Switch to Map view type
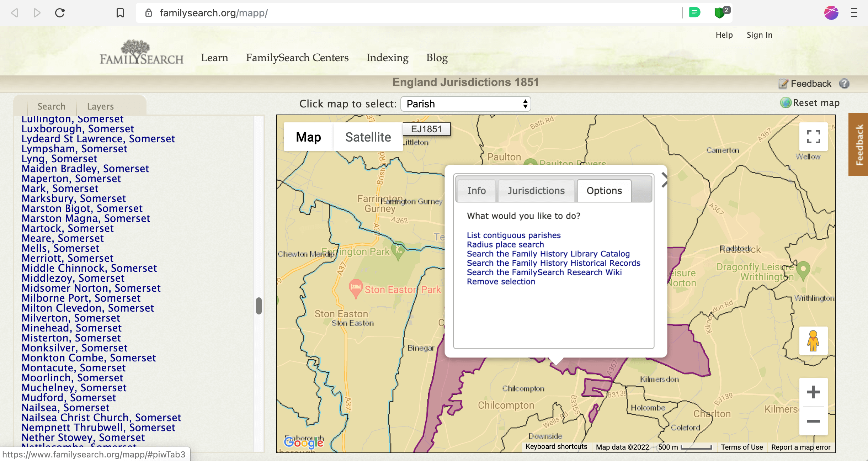868x461 pixels. [x=308, y=137]
